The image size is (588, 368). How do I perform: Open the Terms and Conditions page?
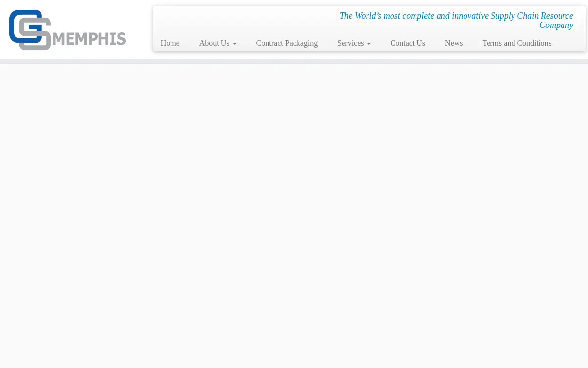[x=517, y=43]
